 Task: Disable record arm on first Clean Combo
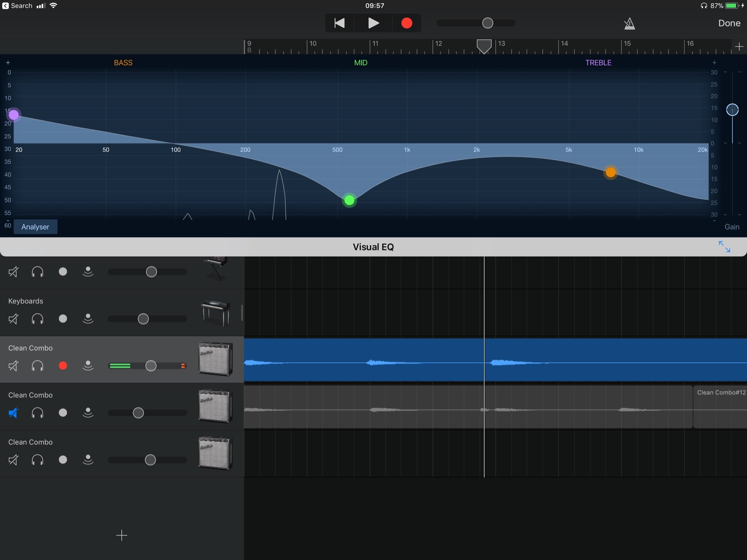(x=63, y=366)
